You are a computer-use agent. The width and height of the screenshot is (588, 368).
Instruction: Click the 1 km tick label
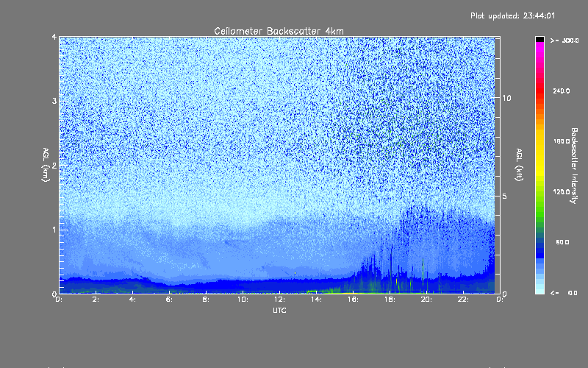(54, 230)
